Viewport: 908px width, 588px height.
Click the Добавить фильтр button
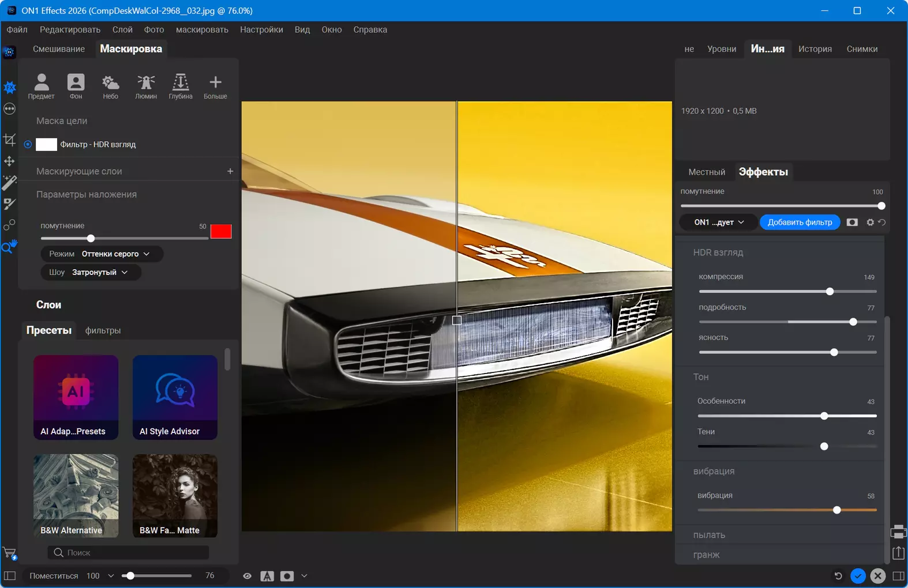800,222
